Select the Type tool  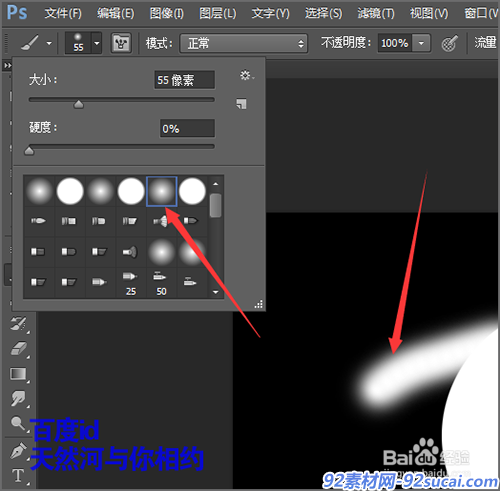pos(18,475)
